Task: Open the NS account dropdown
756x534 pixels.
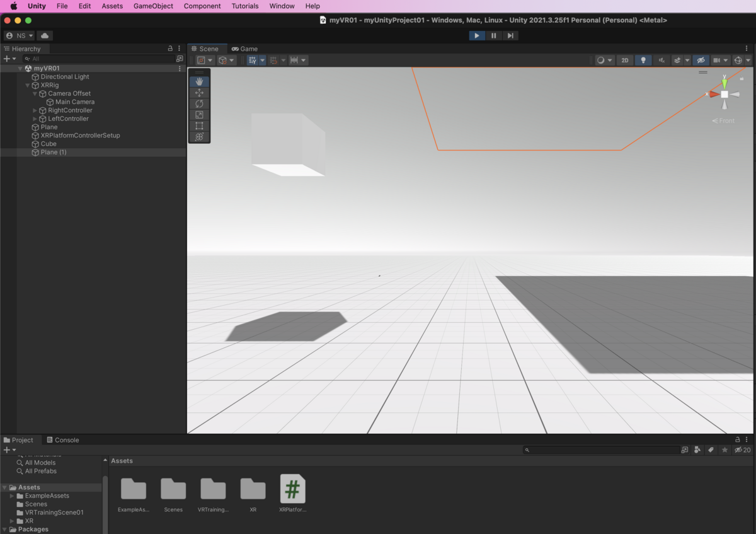Action: point(19,36)
